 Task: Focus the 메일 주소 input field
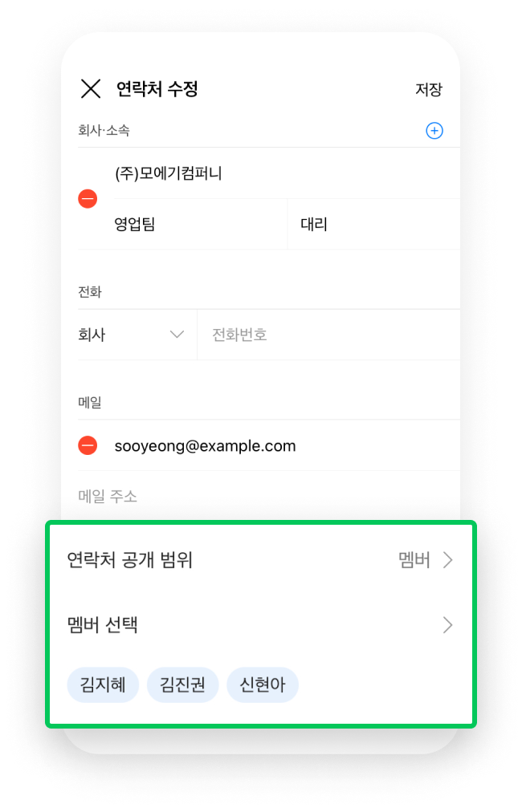(268, 496)
